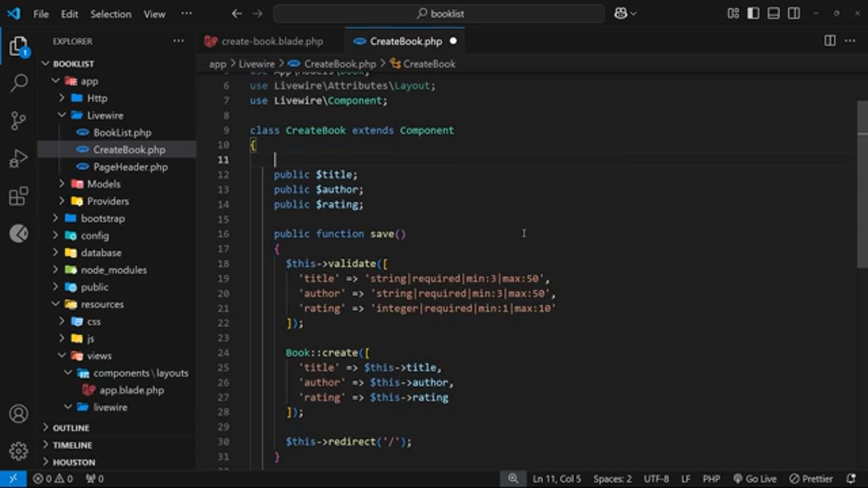Show more menu bar items
The height and width of the screenshot is (488, 868).
pos(186,14)
